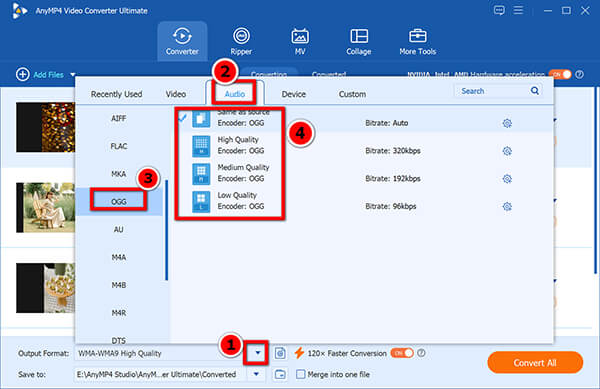Toggle 120x Faster Conversion switch
The height and width of the screenshot is (389, 600).
pyautogui.click(x=402, y=353)
